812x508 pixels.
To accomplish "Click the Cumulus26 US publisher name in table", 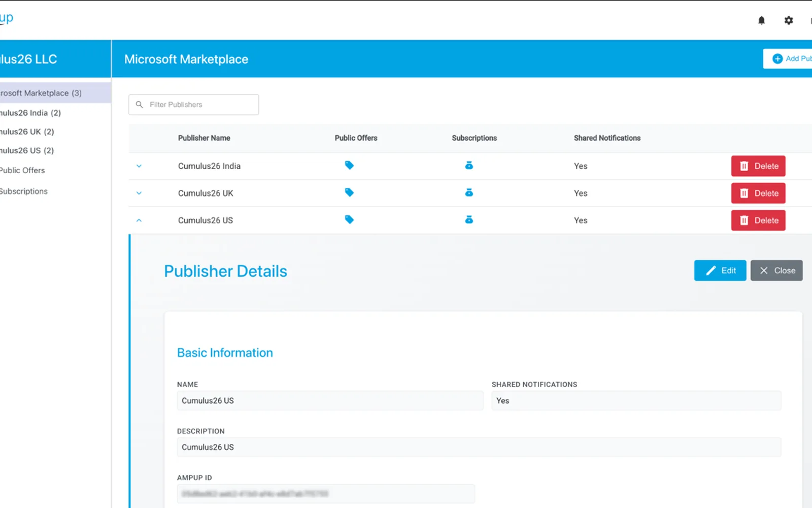I will pos(206,220).
